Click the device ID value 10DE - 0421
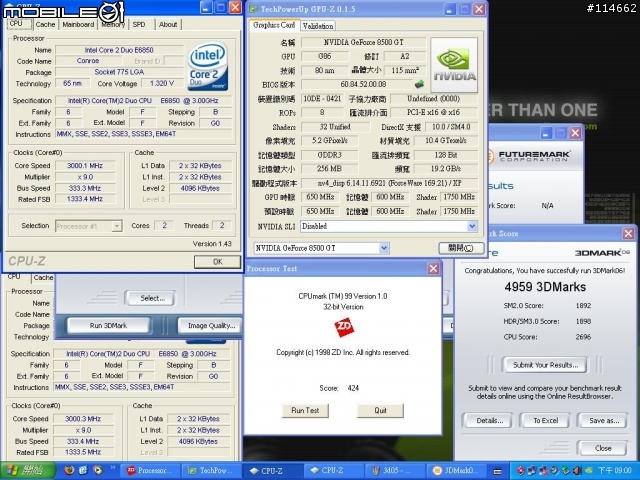The width and height of the screenshot is (640, 480). [x=322, y=99]
